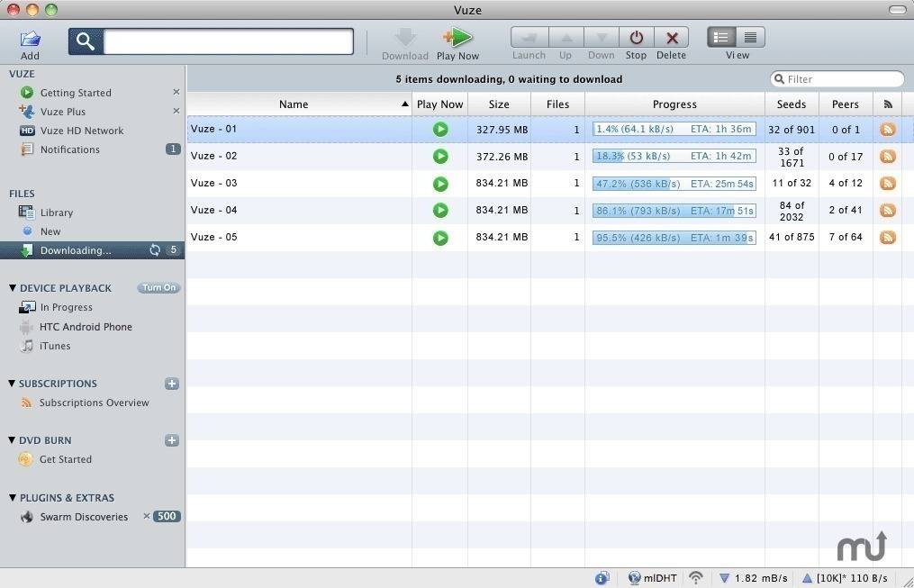914x588 pixels.
Task: Play Vuze - 02 with green button
Action: click(440, 156)
